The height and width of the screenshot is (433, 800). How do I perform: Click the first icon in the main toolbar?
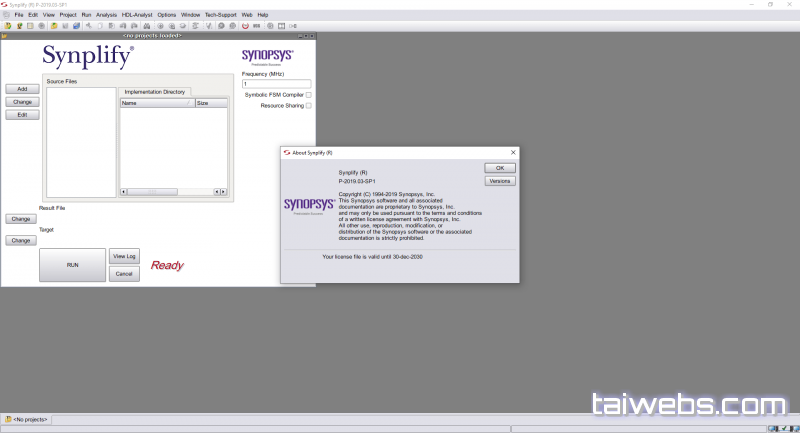7,25
